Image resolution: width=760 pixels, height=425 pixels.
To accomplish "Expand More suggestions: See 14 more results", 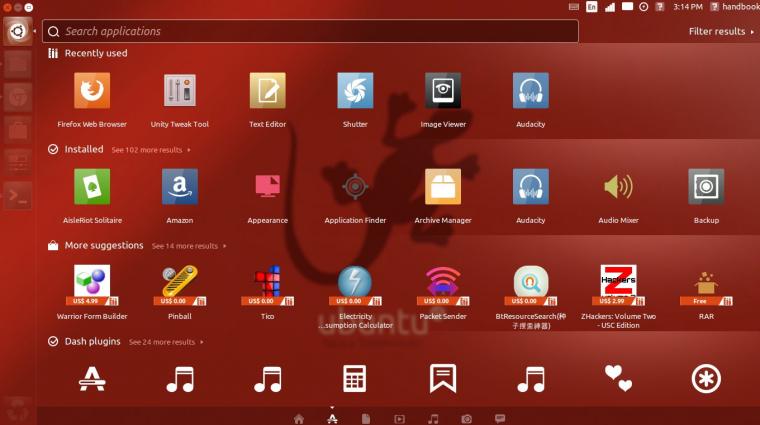I will coord(189,246).
